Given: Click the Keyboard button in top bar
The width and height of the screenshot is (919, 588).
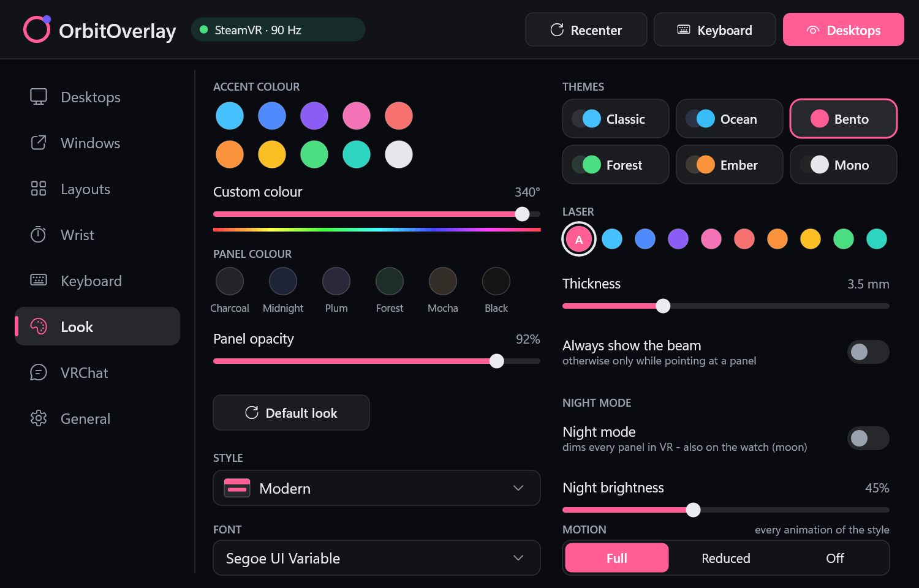Looking at the screenshot, I should [715, 29].
